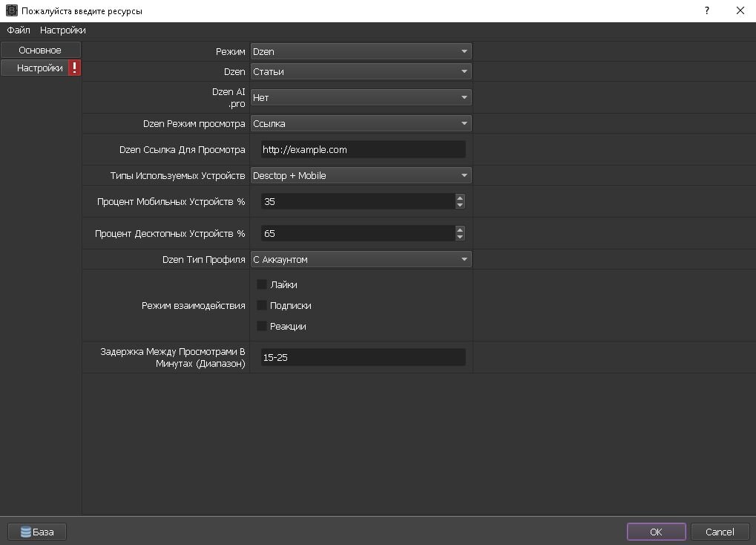
Task: Switch to the Основное tab
Action: (x=41, y=50)
